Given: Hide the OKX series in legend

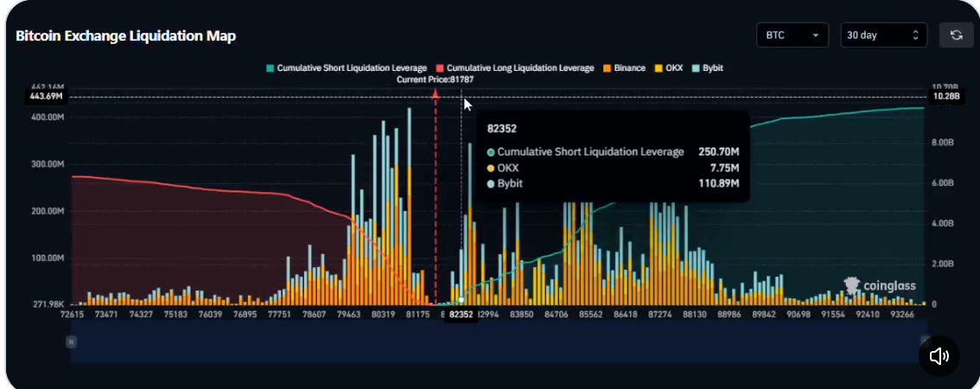Looking at the screenshot, I should click(x=669, y=67).
